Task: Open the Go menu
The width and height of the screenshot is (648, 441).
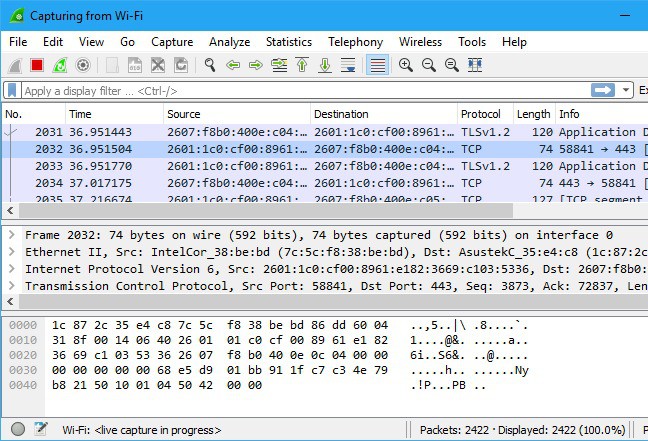Action: [x=127, y=42]
